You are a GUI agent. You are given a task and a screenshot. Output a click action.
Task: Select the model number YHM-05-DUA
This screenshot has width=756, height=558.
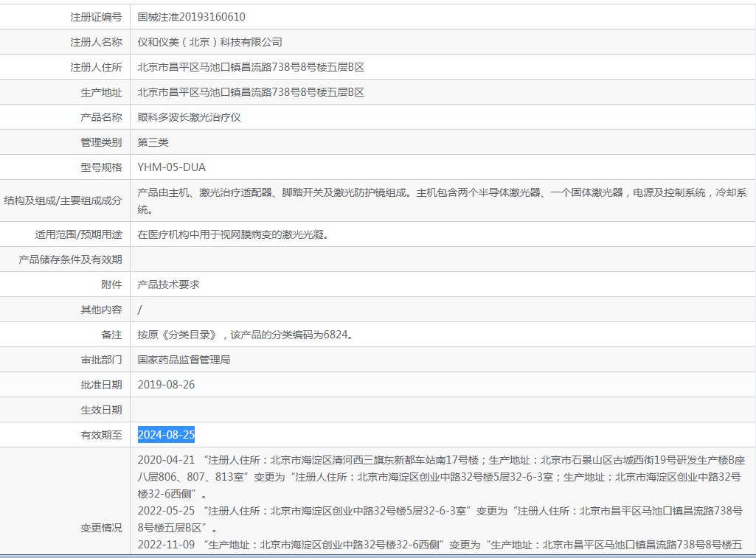pos(172,167)
